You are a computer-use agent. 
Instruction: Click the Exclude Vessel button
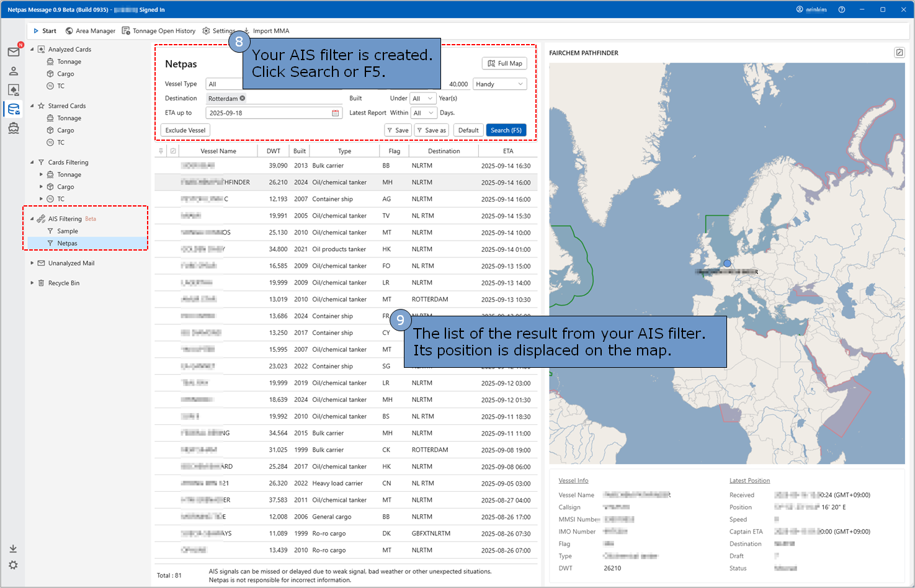185,130
